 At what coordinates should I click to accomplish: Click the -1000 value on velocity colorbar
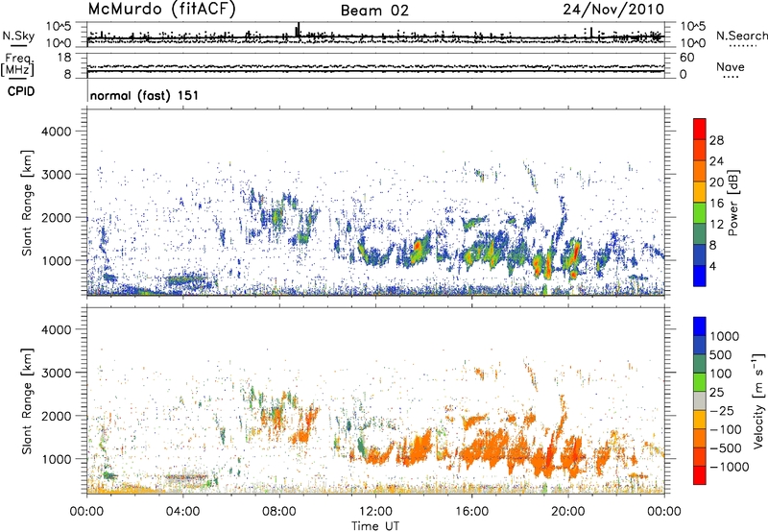pos(729,467)
